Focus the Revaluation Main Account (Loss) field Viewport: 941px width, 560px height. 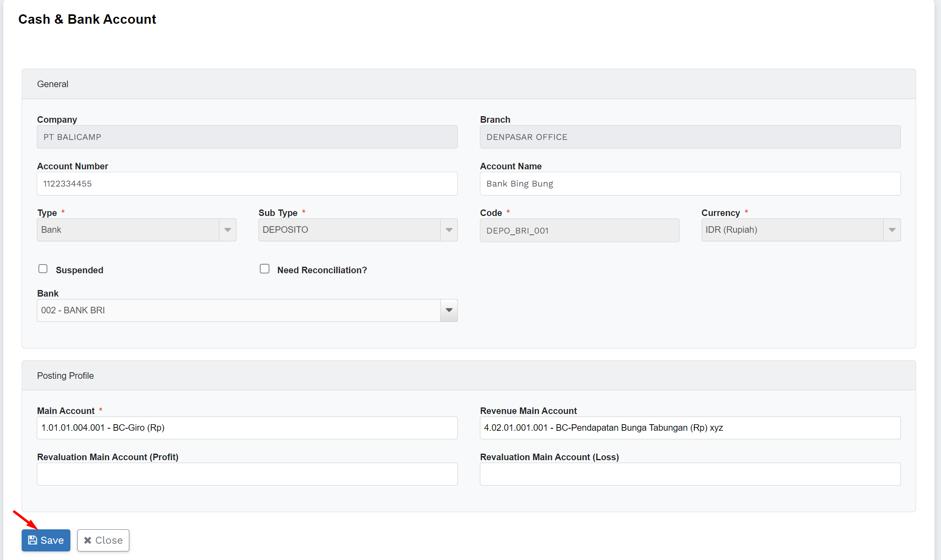click(x=690, y=474)
